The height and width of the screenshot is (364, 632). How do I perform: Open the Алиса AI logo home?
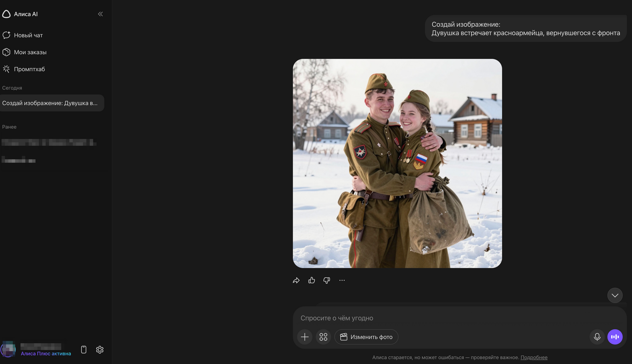pyautogui.click(x=20, y=14)
